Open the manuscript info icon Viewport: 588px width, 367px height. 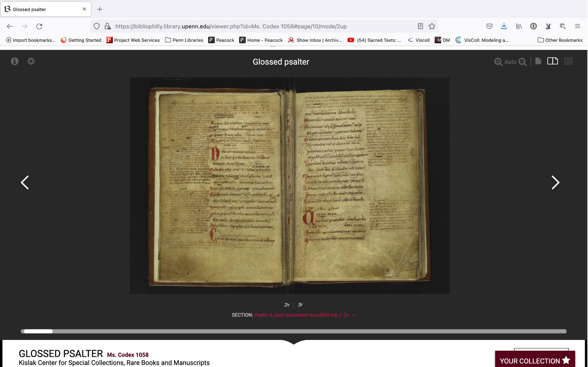15,61
